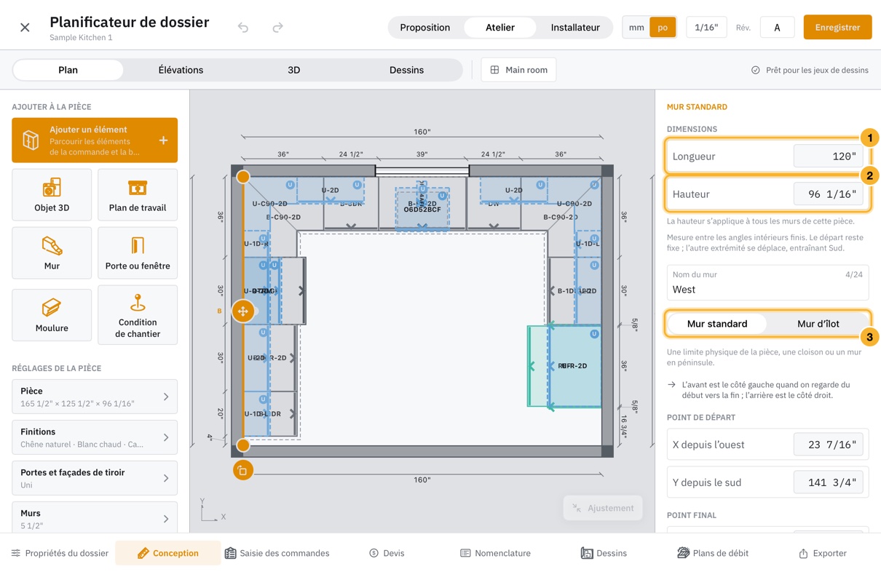Click the orange copy icon below plan

click(242, 470)
